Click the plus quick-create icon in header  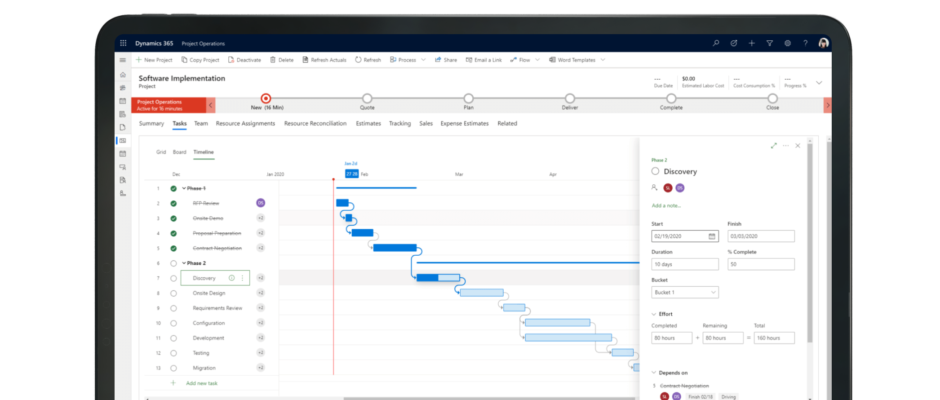(752, 43)
